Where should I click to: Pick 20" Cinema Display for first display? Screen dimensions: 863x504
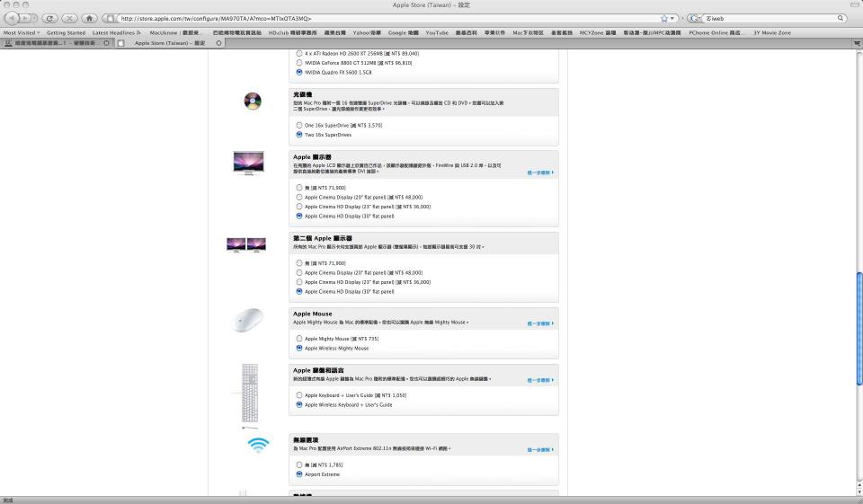tap(298, 197)
